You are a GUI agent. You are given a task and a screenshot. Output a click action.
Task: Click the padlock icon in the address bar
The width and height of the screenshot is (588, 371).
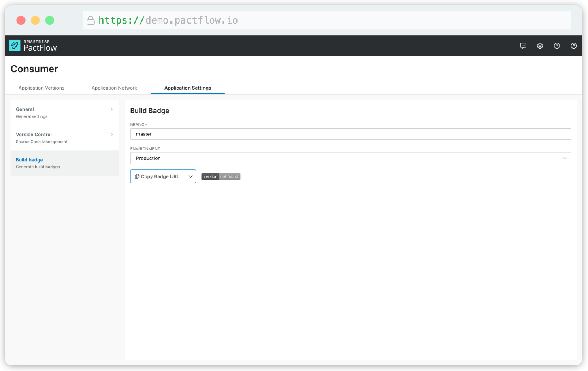[91, 20]
